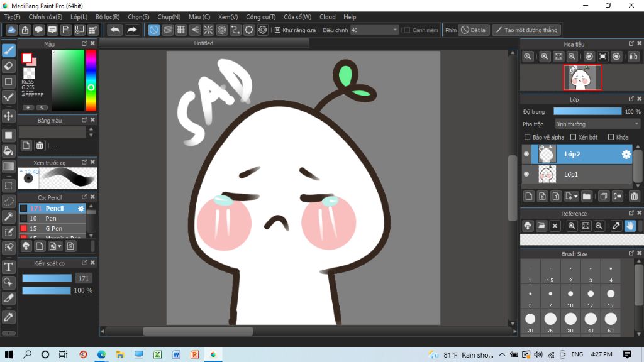Expand the add brush dropdown in brush panel
Viewport: 644px width, 362px height.
tap(60, 246)
